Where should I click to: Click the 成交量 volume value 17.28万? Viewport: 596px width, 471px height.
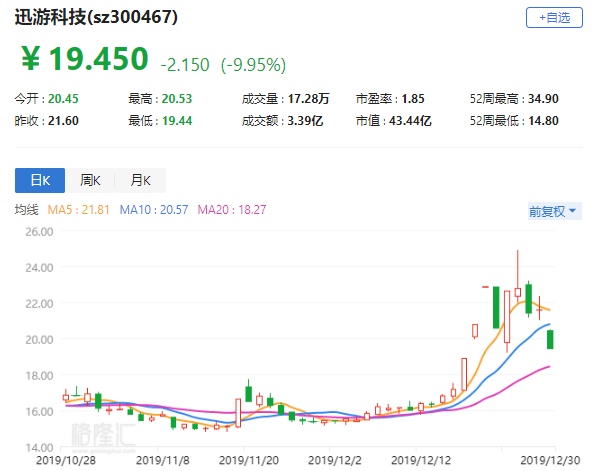308,99
